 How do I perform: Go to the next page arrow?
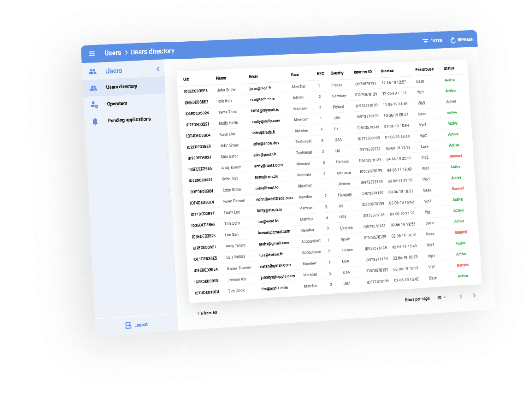pos(474,296)
